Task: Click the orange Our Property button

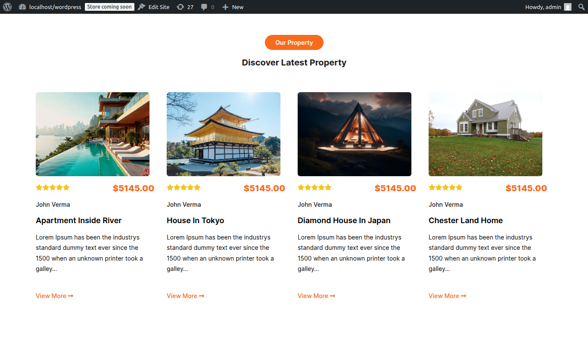Action: click(x=294, y=43)
